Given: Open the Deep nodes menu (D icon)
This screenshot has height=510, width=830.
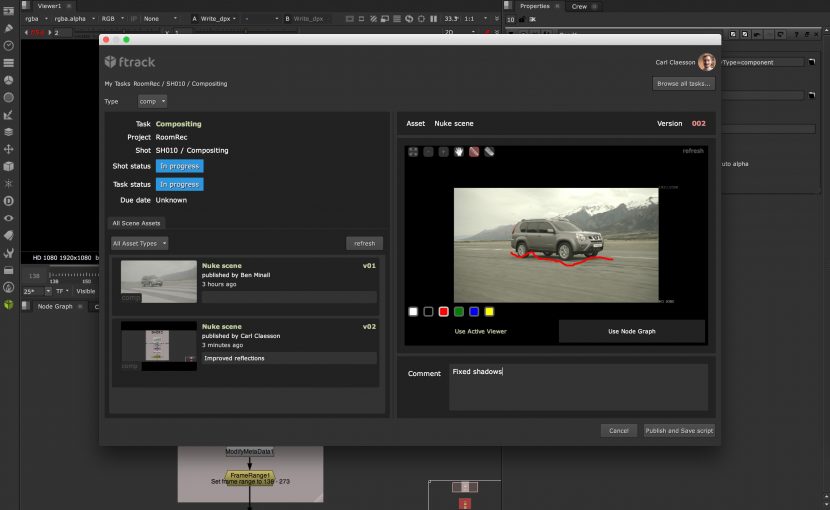Looking at the screenshot, I should coord(8,201).
